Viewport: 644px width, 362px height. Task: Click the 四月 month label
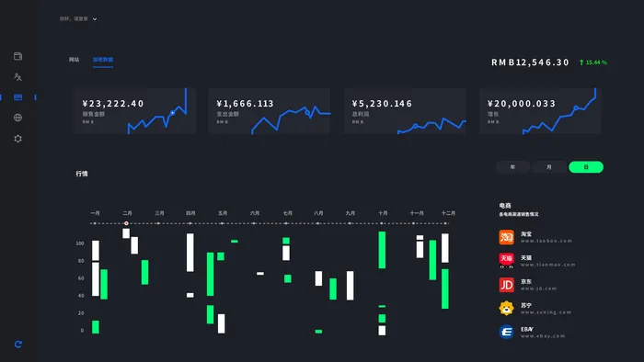tap(190, 213)
